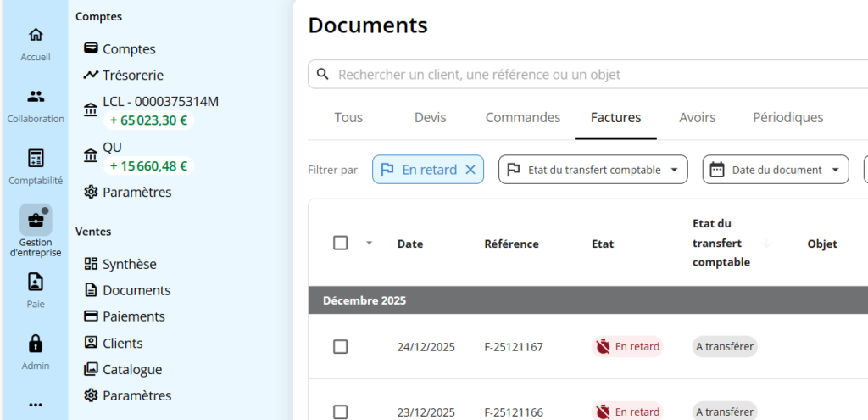The width and height of the screenshot is (868, 420).
Task: Click the Objet column header
Action: 822,244
